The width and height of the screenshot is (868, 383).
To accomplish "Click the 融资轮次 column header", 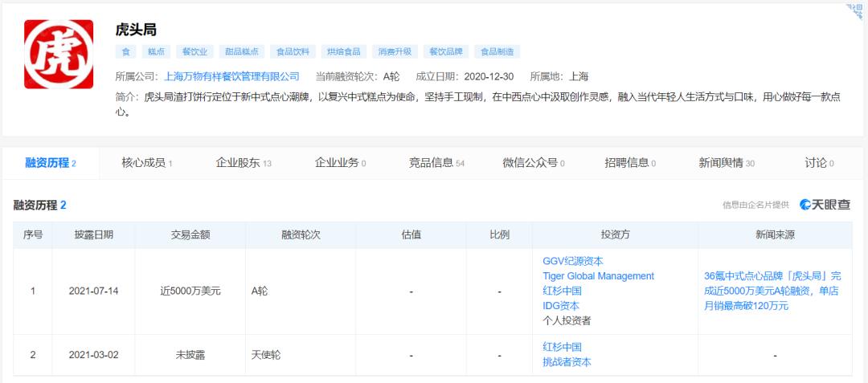I will pos(301,235).
